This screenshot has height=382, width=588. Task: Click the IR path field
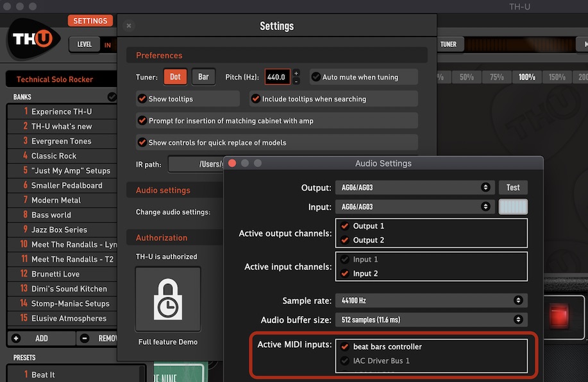click(x=196, y=164)
